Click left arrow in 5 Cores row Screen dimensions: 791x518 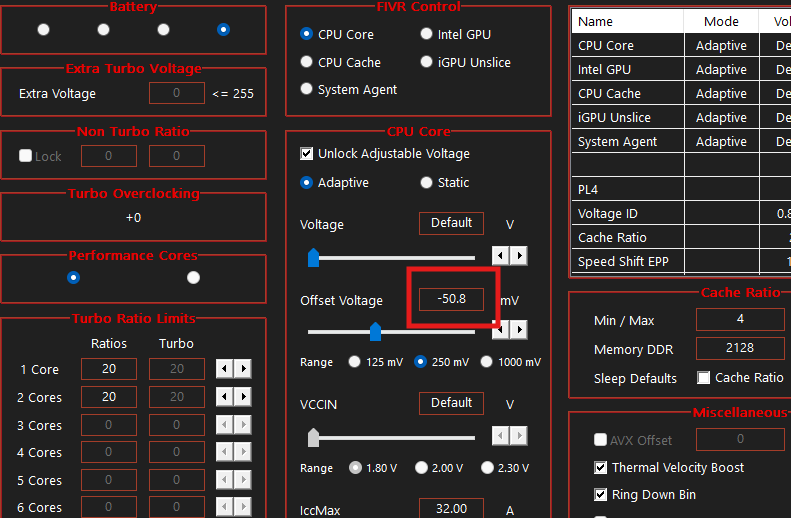click(x=224, y=480)
